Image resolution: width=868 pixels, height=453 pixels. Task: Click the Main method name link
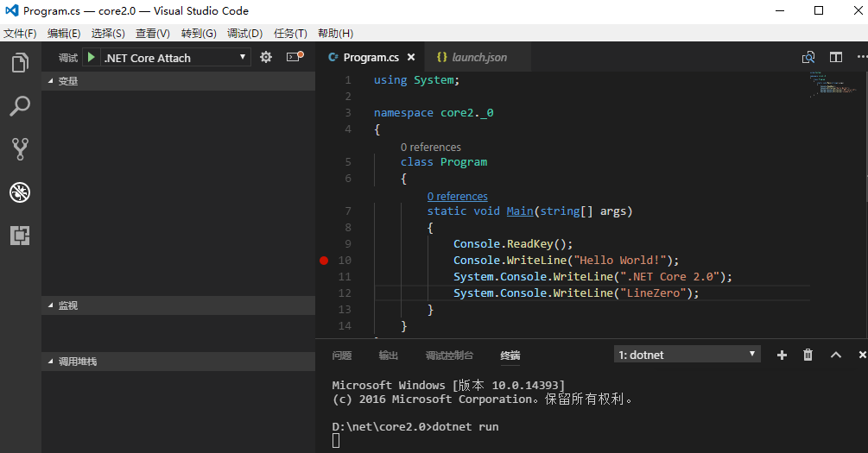[x=520, y=211]
